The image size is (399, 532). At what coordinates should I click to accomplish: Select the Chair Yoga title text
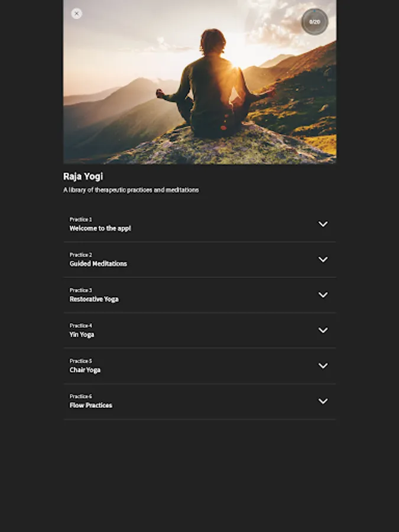click(x=85, y=370)
